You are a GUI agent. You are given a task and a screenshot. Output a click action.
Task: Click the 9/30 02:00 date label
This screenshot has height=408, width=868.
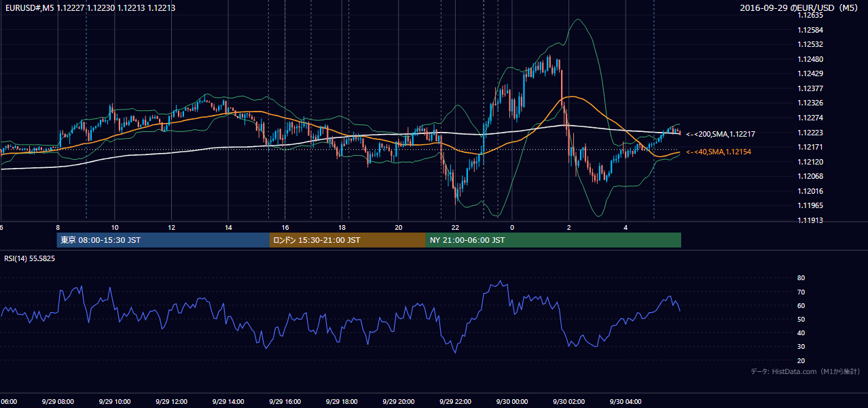click(x=569, y=402)
